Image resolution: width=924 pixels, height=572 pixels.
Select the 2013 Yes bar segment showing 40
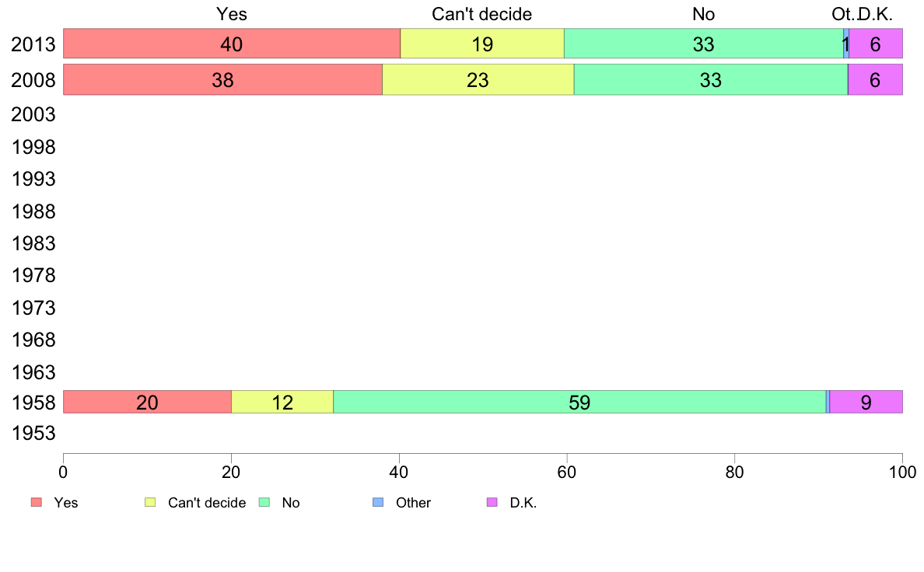tap(232, 44)
